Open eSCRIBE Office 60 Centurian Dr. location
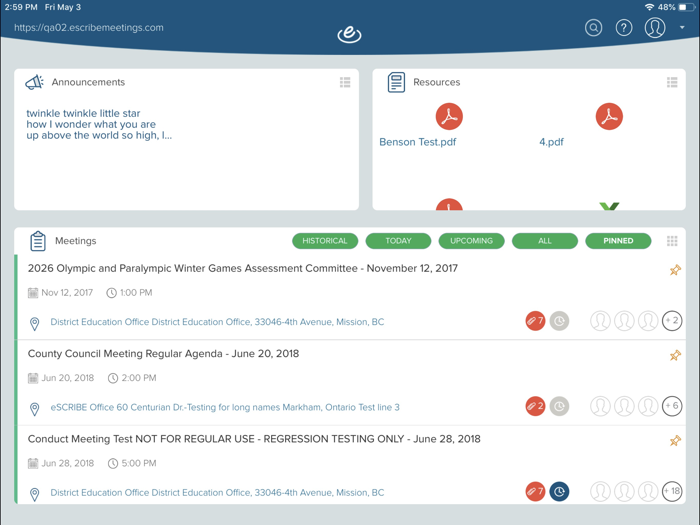Image resolution: width=700 pixels, height=525 pixels. [225, 407]
